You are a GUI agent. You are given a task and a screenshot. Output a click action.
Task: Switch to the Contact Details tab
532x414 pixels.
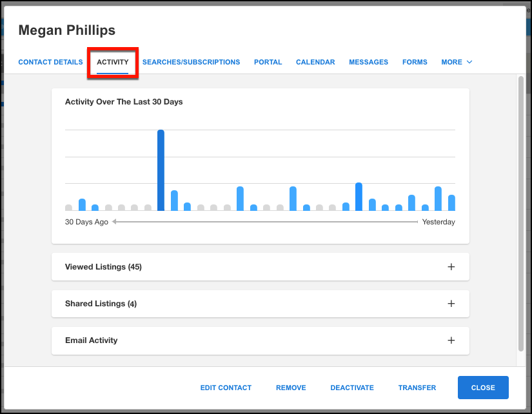50,63
